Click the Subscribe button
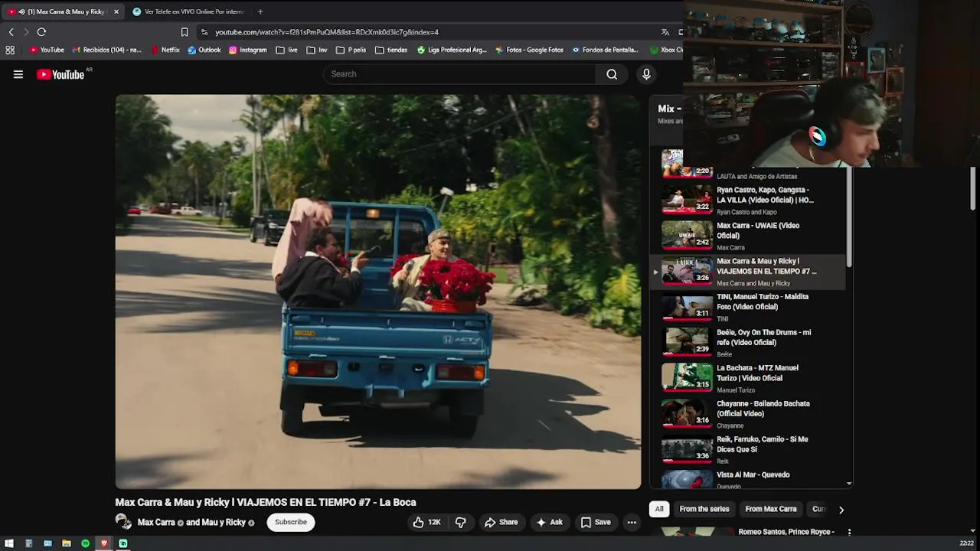 [291, 522]
